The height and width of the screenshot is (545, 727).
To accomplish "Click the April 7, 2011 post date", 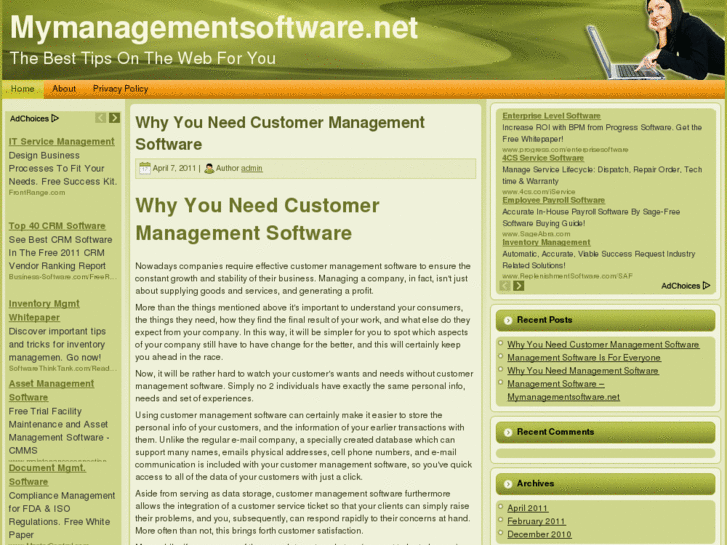I will click(174, 168).
